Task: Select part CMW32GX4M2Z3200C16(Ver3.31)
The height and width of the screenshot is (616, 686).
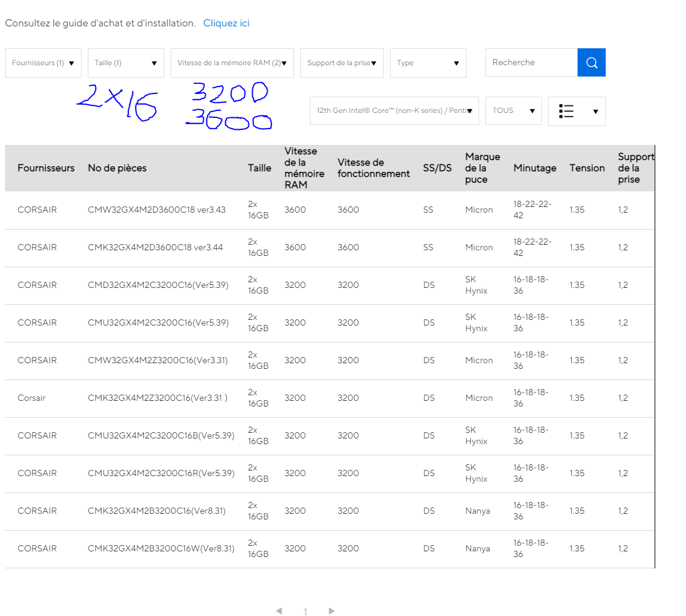Action: pyautogui.click(x=158, y=360)
